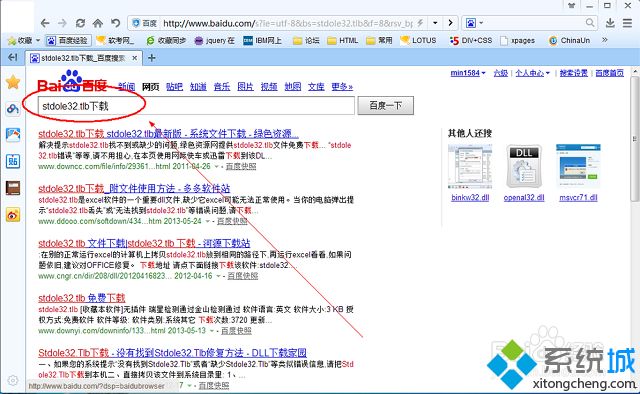Open the 收藏同步 bookmark
The width and height of the screenshot is (640, 394).
(x=166, y=40)
